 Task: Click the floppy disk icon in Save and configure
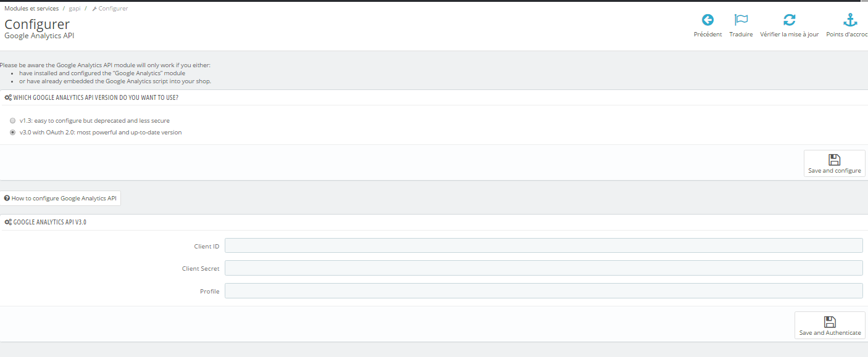tap(834, 160)
